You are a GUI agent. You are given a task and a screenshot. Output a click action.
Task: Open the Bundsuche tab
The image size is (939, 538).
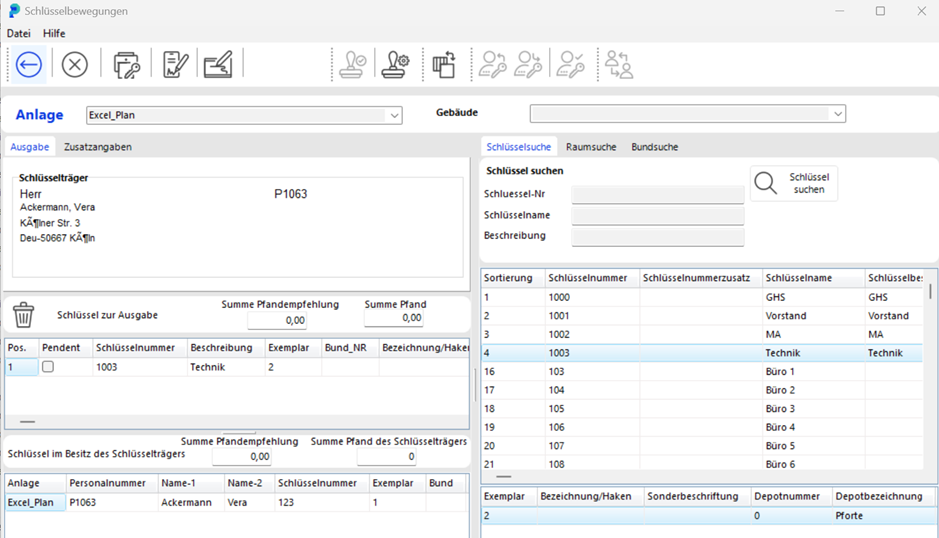(654, 147)
